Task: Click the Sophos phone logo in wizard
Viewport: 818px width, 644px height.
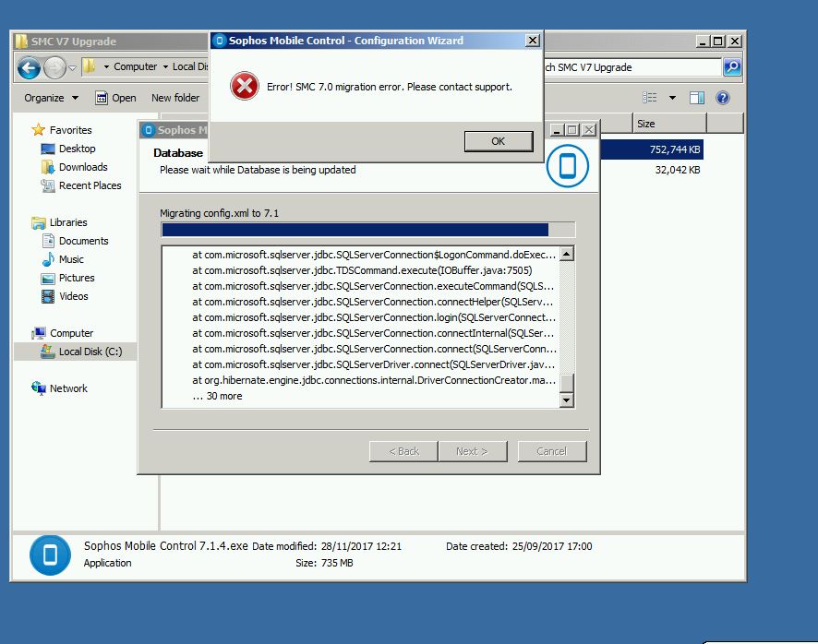Action: 568,166
